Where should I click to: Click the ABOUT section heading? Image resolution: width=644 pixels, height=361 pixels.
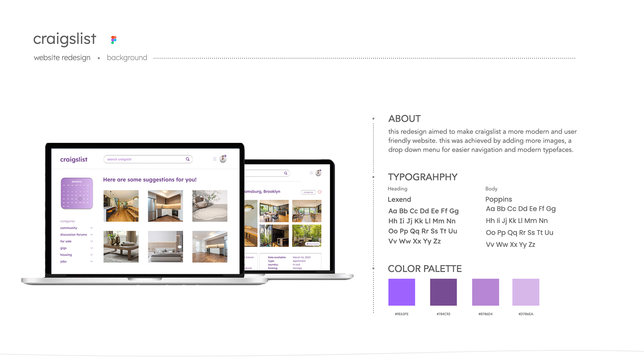(404, 119)
